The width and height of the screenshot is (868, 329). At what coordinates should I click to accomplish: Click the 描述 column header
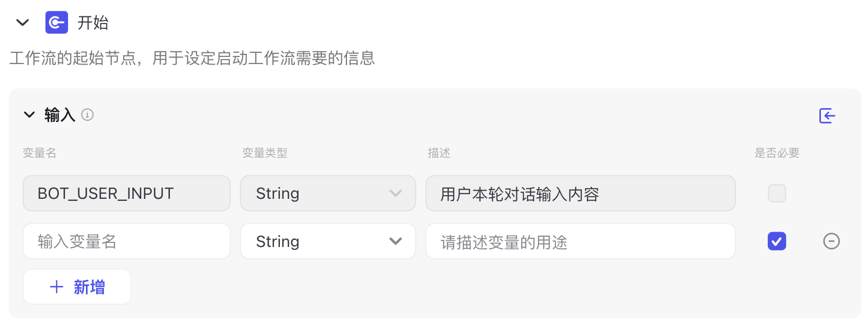point(439,153)
